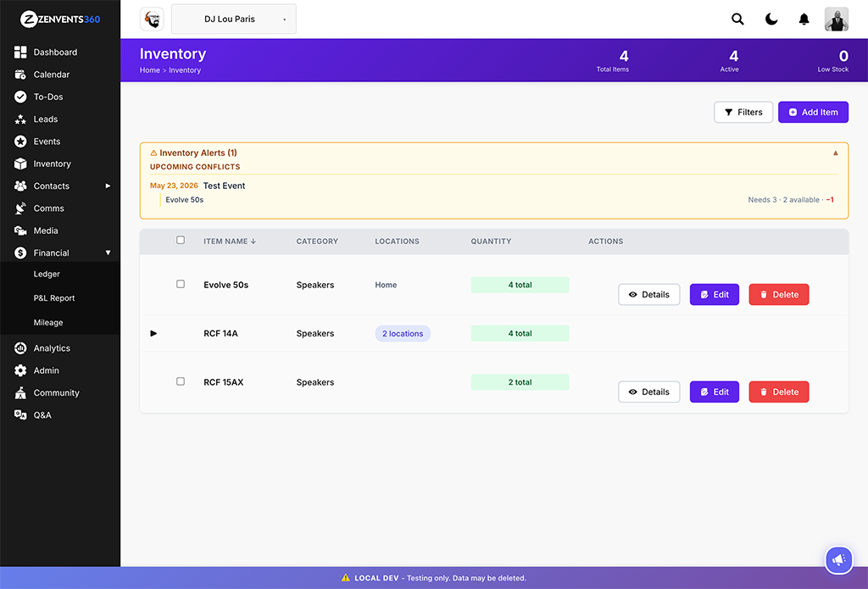
Task: Select the Events star icon
Action: (20, 142)
